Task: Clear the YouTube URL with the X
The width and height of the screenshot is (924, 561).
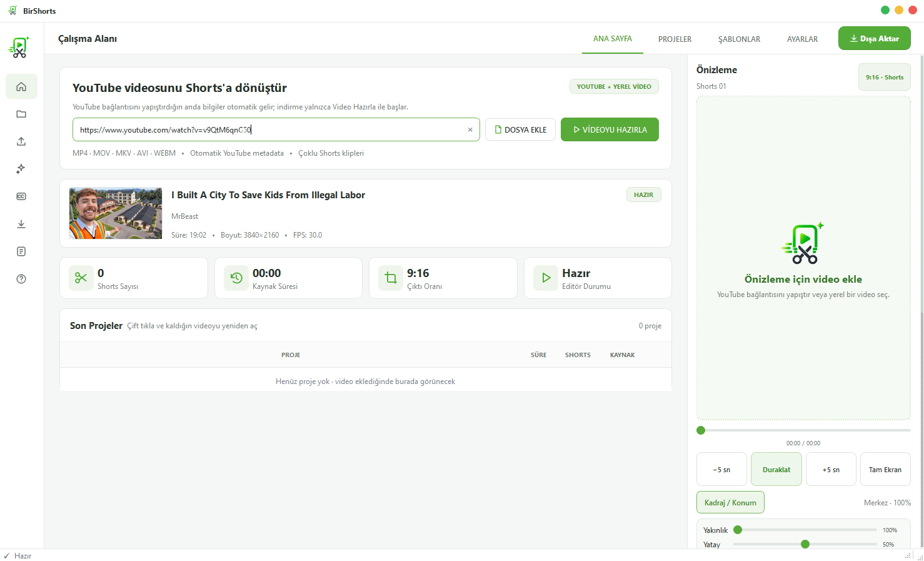Action: [470, 130]
